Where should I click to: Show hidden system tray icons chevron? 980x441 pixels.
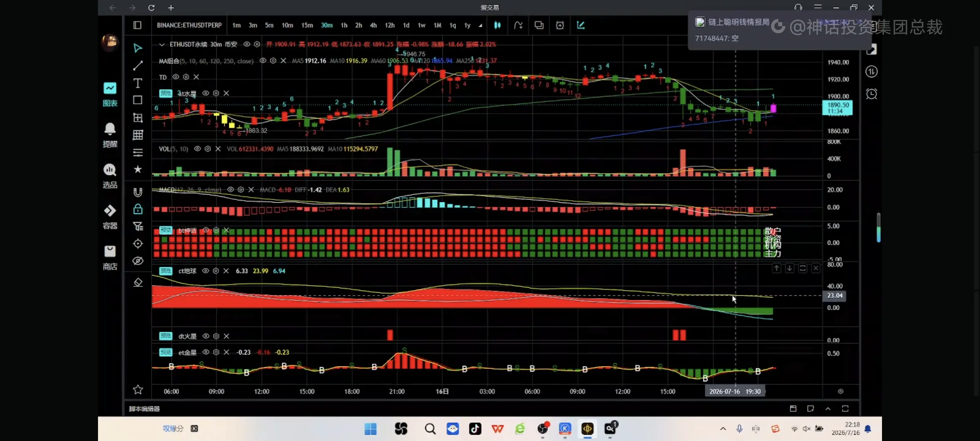click(x=723, y=429)
